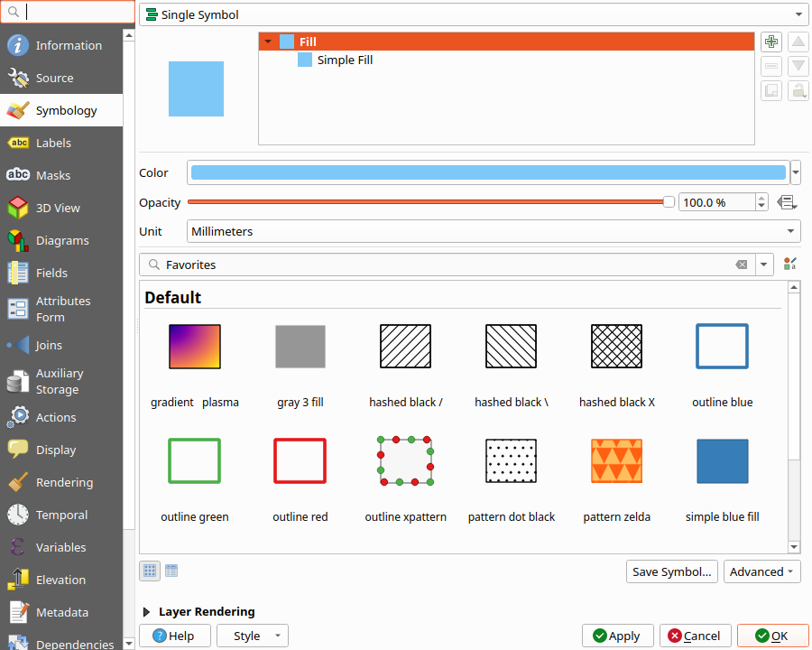Click the Color swatch bar

pyautogui.click(x=488, y=172)
